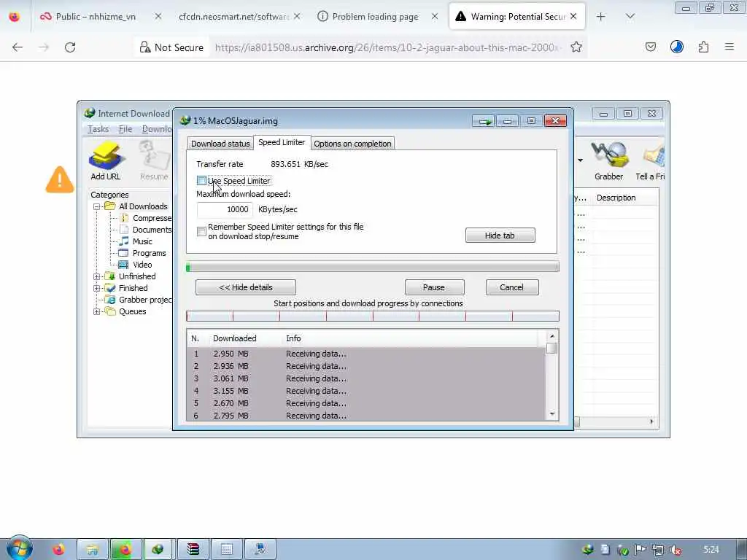Click the Description column header in IDM
747x560 pixels.
(x=616, y=198)
